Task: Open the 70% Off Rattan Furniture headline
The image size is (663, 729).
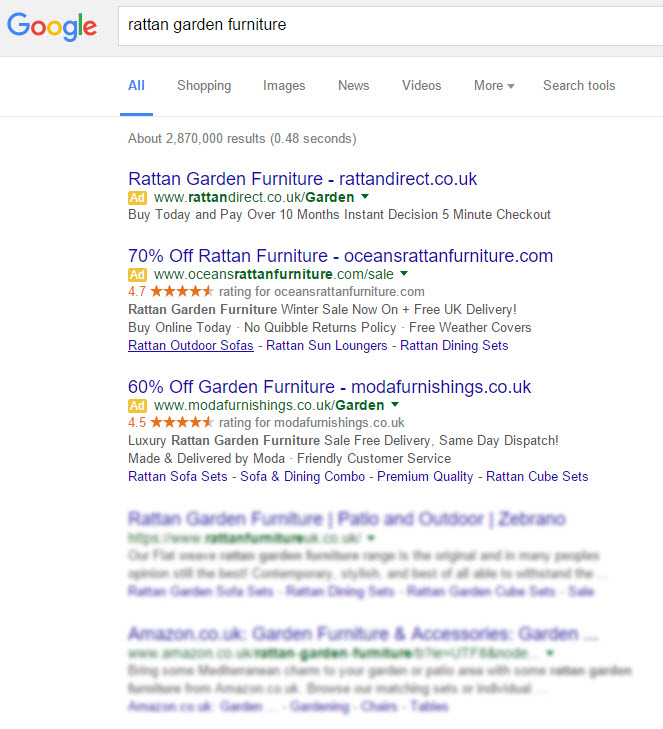Action: click(x=340, y=256)
